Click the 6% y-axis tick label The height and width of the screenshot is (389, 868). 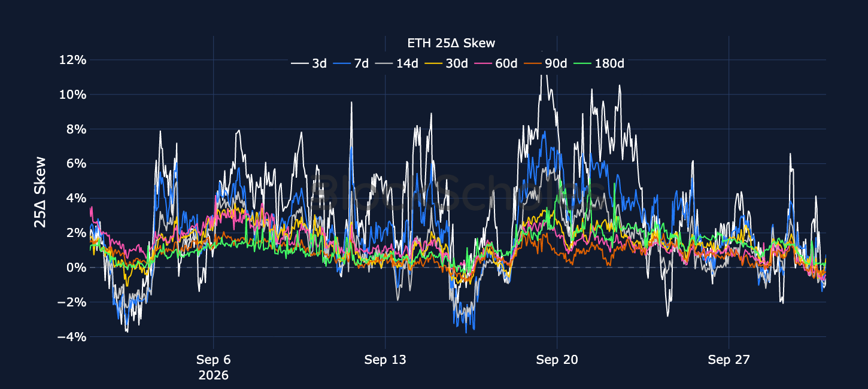[76, 163]
